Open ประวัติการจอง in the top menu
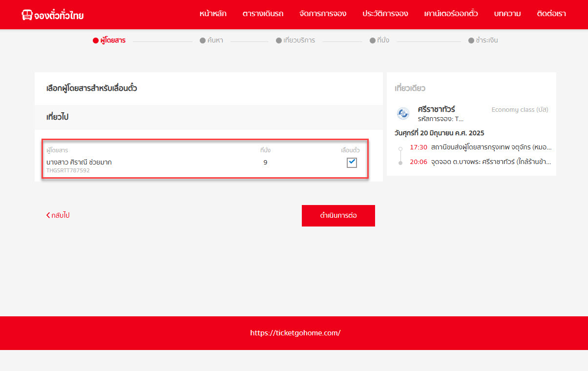This screenshot has height=371, width=588. [x=385, y=14]
